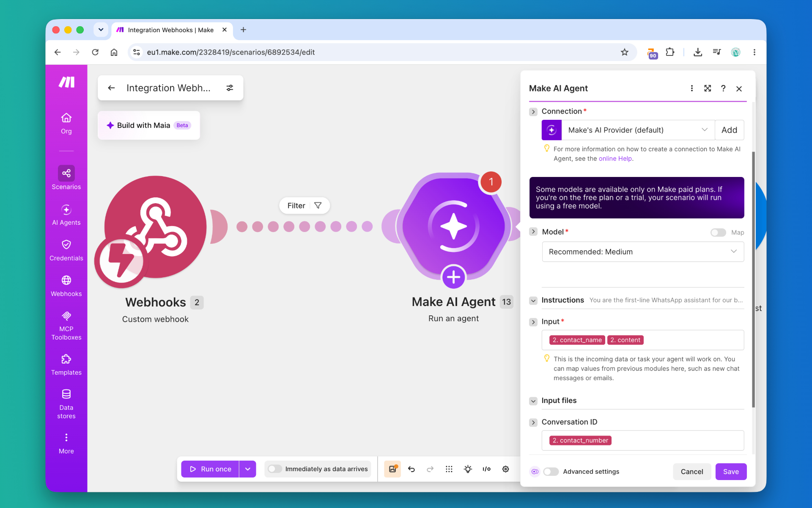Image resolution: width=812 pixels, height=508 pixels.
Task: Click the Webhooks instant trigger lightning icon
Action: pyautogui.click(x=122, y=260)
